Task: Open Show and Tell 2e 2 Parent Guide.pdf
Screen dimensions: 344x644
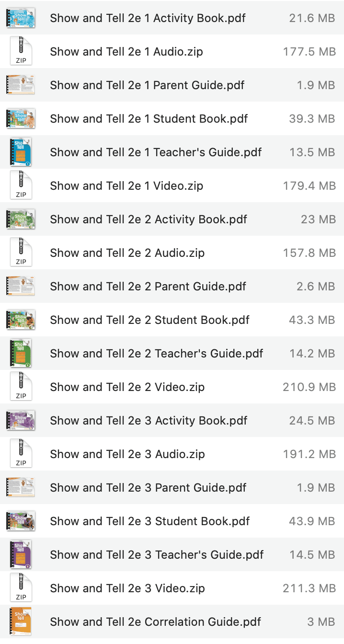Action: 147,286
